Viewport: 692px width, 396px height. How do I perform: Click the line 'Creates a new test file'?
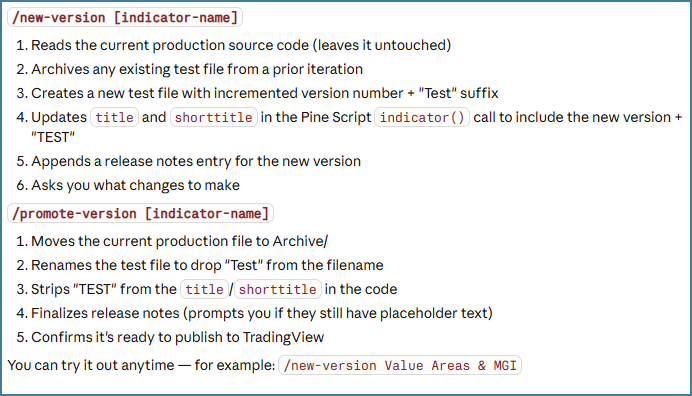(265, 93)
